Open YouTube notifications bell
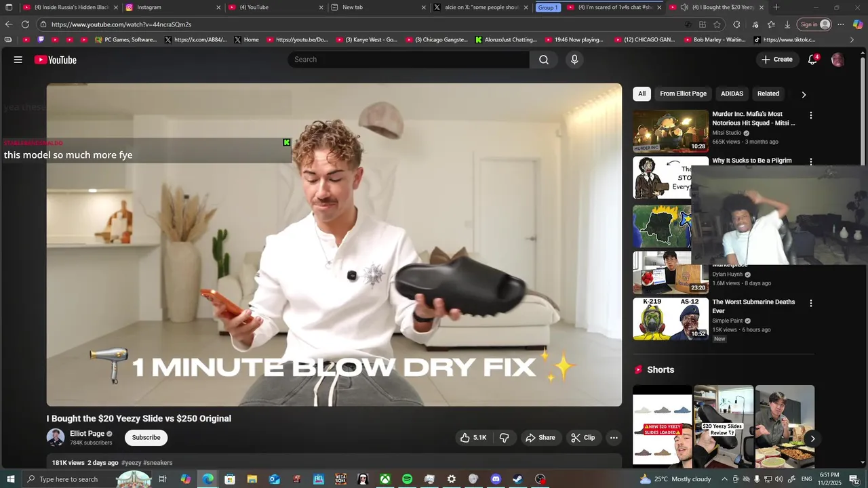This screenshot has height=488, width=868. click(x=812, y=60)
